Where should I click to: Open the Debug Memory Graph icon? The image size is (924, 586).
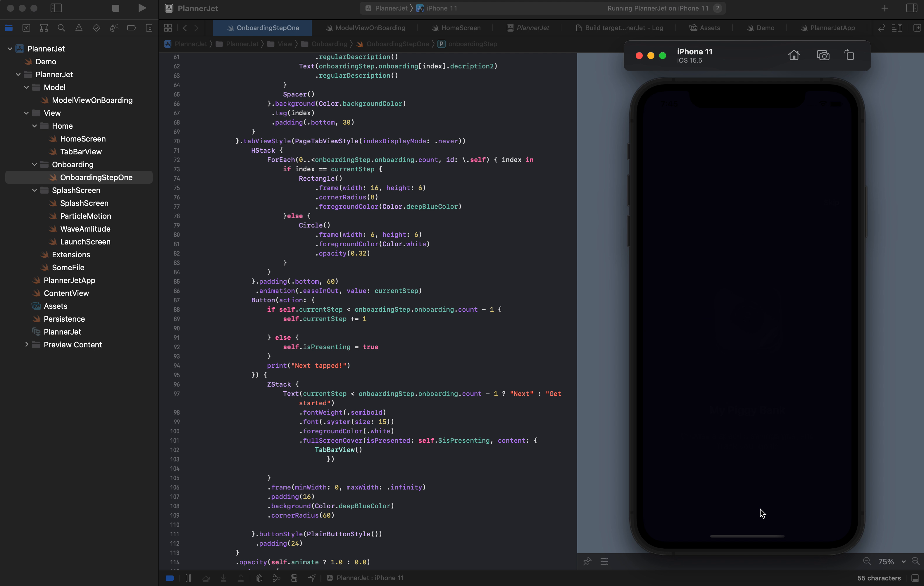(276, 578)
